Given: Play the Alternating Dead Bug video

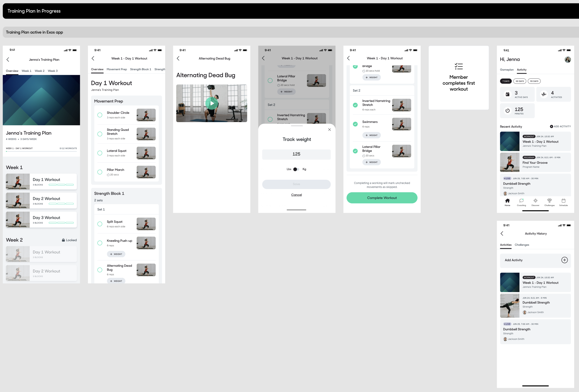Looking at the screenshot, I should 212,103.
